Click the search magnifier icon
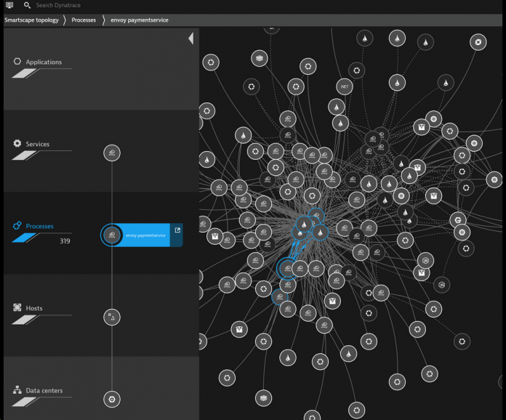 pos(27,5)
